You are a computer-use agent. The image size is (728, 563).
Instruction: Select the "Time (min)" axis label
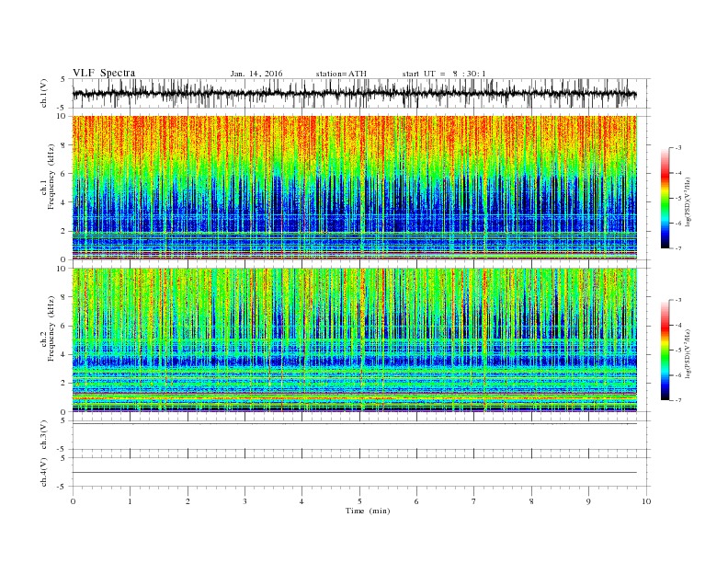(x=368, y=511)
